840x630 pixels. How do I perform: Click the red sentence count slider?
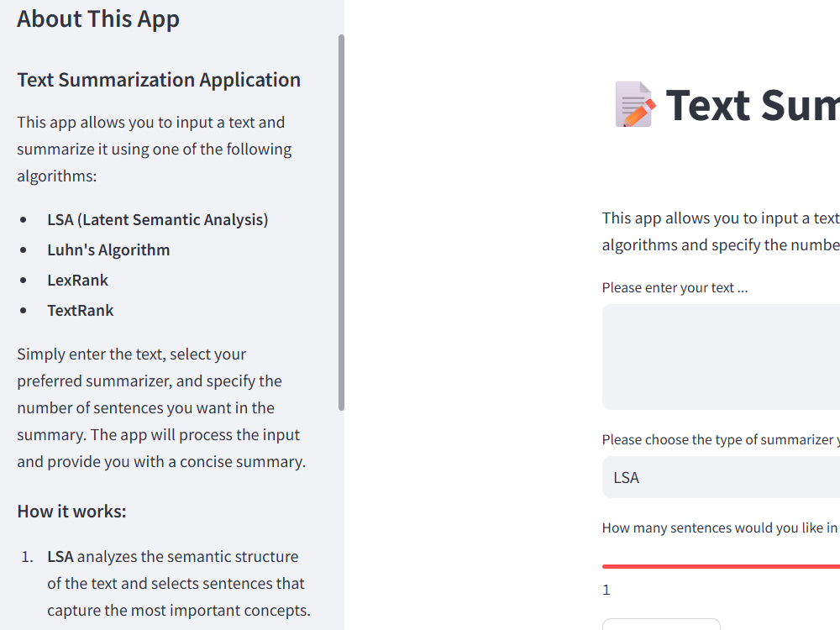(x=721, y=566)
